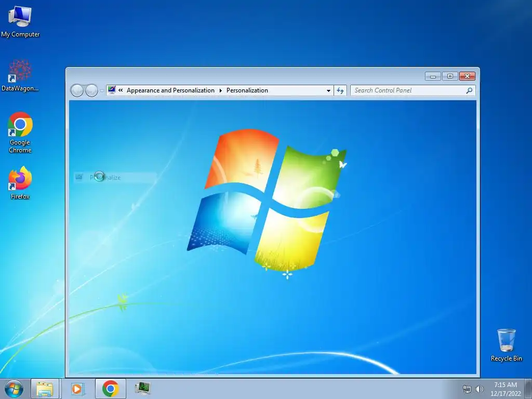Click the double chevron in address bar
The height and width of the screenshot is (399, 532).
point(121,90)
